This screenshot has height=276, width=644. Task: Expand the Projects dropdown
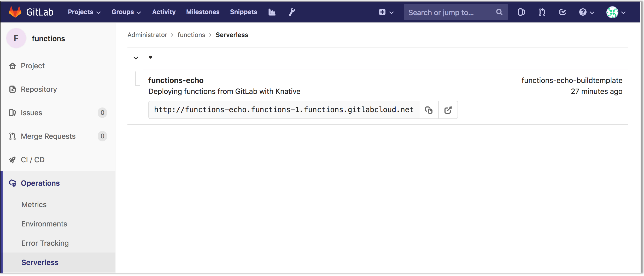(84, 12)
